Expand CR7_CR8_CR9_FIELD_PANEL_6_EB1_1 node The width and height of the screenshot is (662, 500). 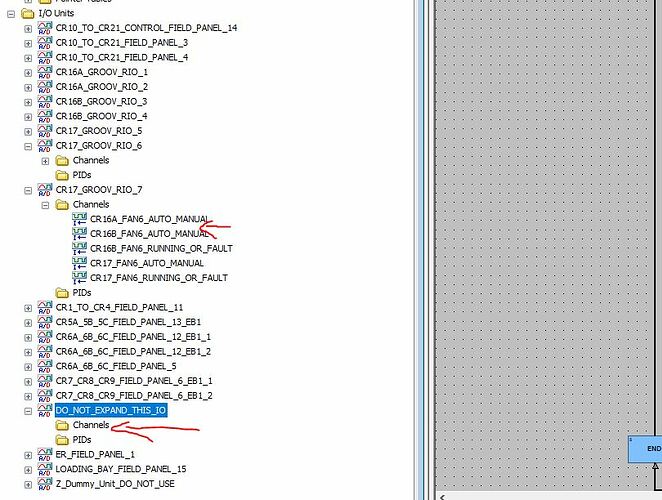[x=28, y=382]
